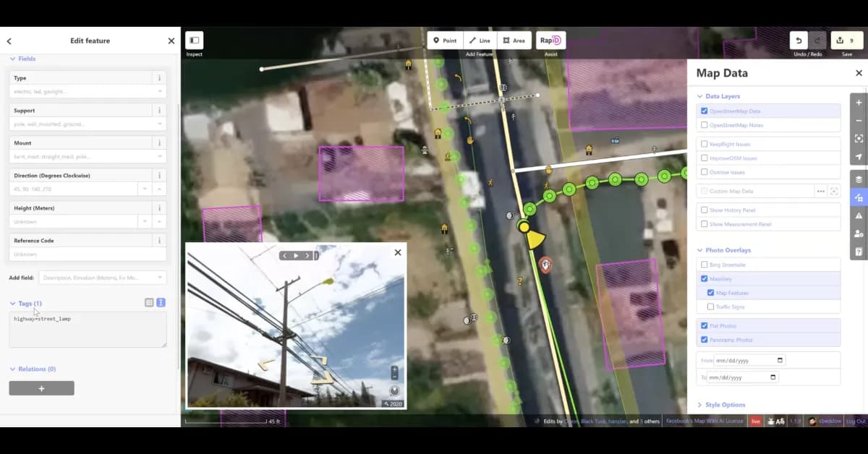Select the Line drawing tool
This screenshot has height=454, width=868.
click(x=479, y=40)
